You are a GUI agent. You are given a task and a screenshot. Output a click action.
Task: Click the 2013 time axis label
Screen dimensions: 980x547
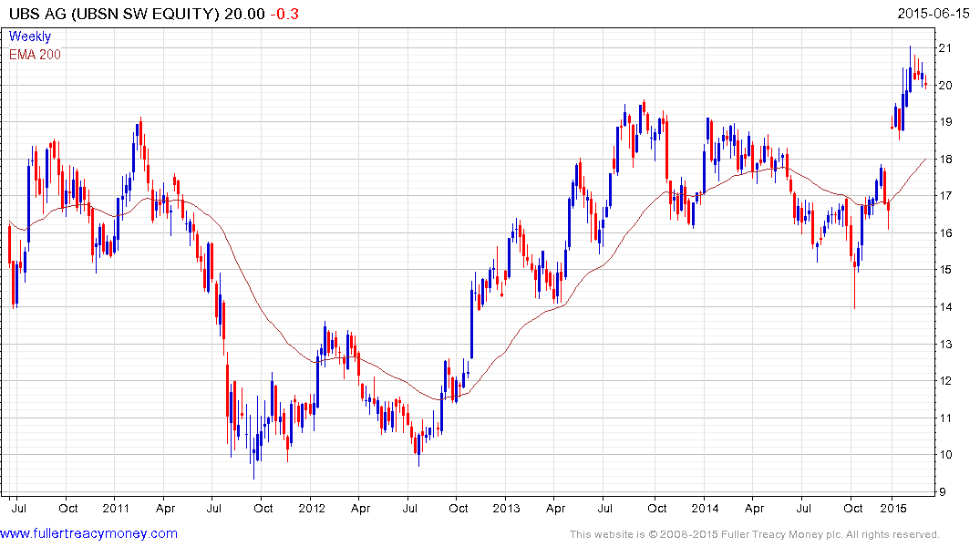(x=506, y=508)
